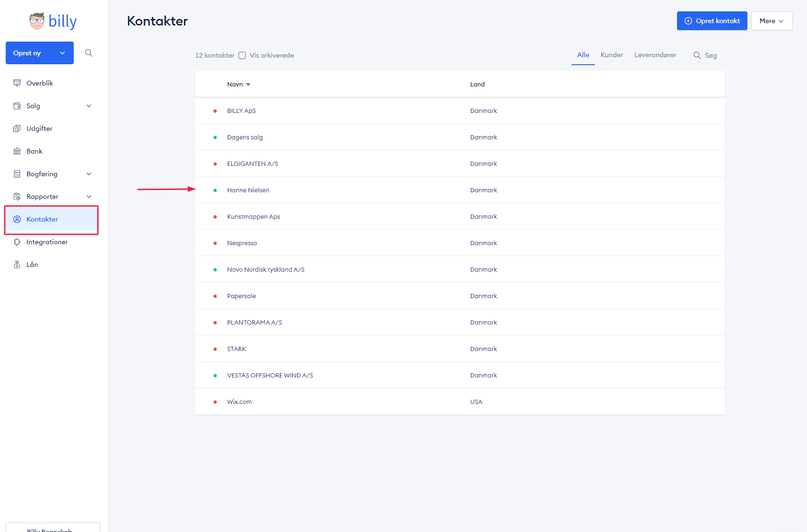Click the Opret kontakt button
Viewport: 807px width, 532px height.
712,21
